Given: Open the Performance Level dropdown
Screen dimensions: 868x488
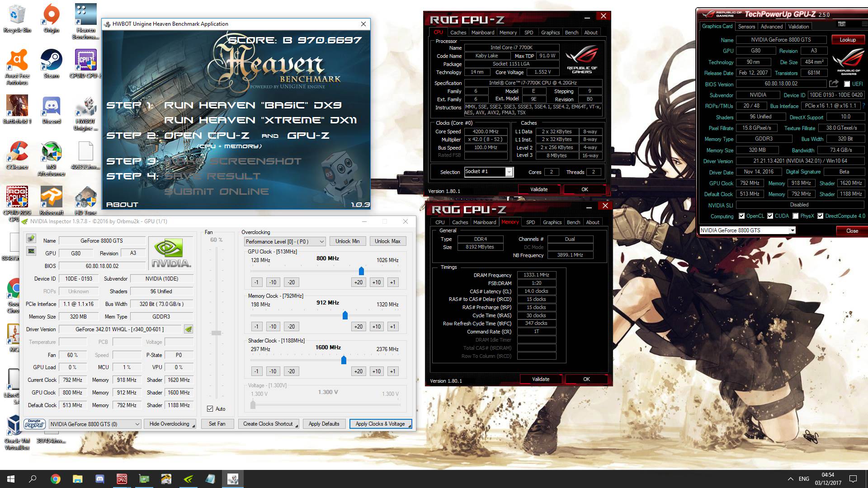Looking at the screenshot, I should click(285, 241).
